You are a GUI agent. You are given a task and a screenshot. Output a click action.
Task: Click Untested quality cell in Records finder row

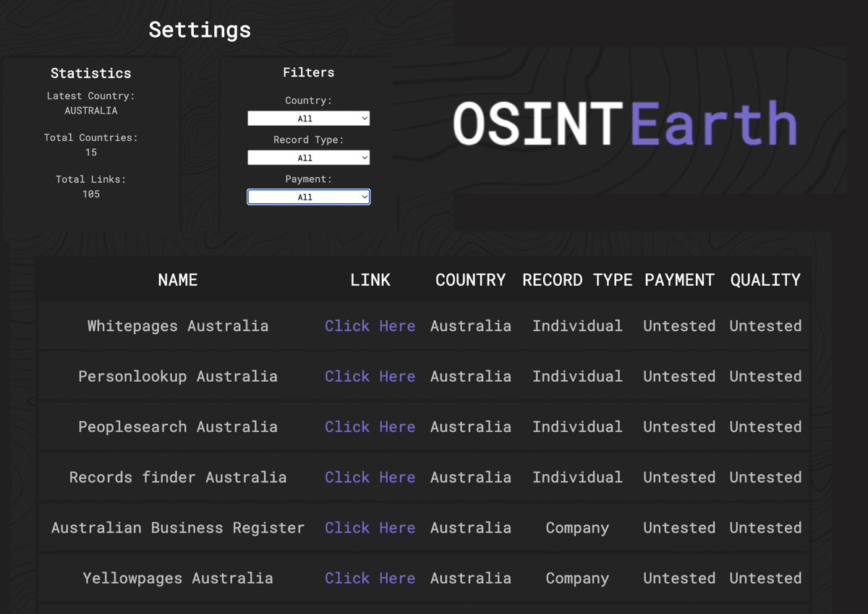click(765, 477)
